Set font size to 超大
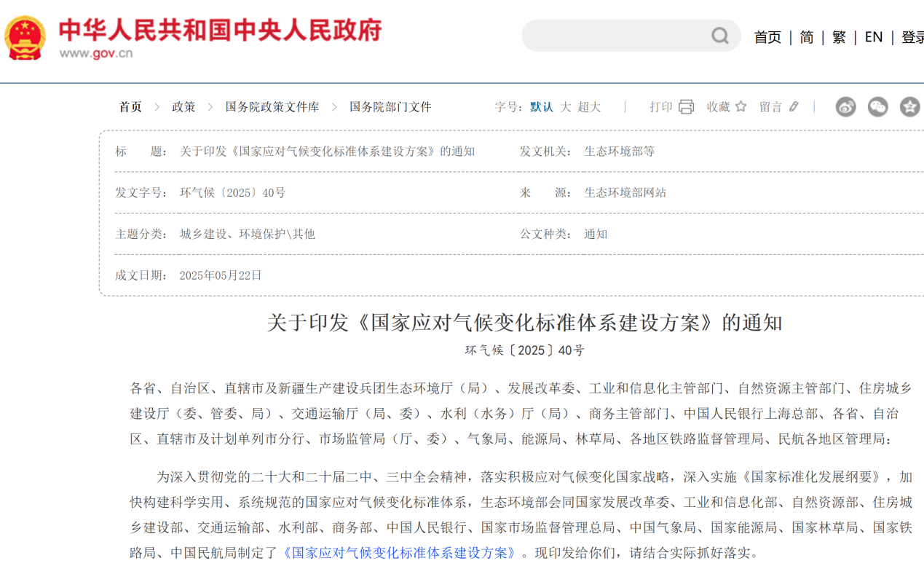 589,107
